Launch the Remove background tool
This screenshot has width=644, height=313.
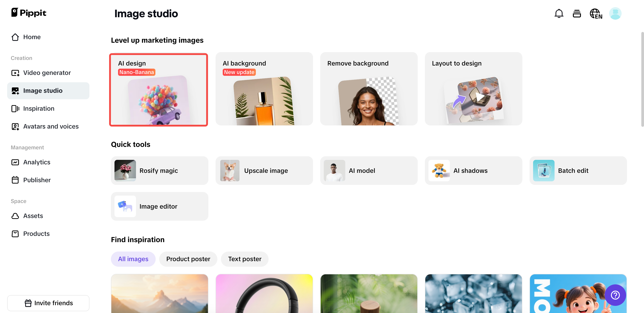click(369, 89)
